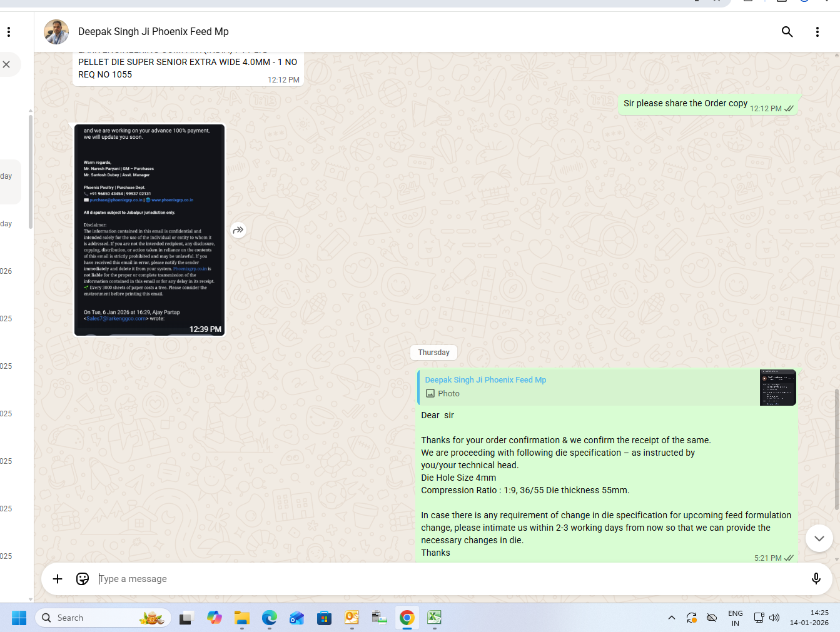
Task: Start recording a voice message
Action: click(x=816, y=579)
